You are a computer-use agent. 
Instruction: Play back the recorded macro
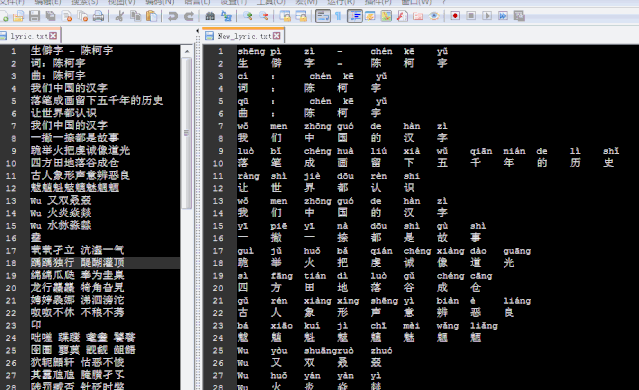pos(487,16)
